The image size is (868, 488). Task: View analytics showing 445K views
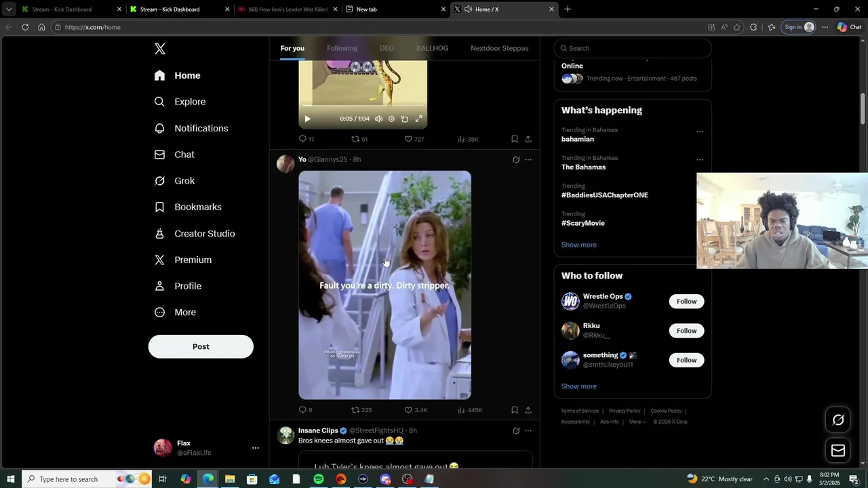pyautogui.click(x=470, y=410)
